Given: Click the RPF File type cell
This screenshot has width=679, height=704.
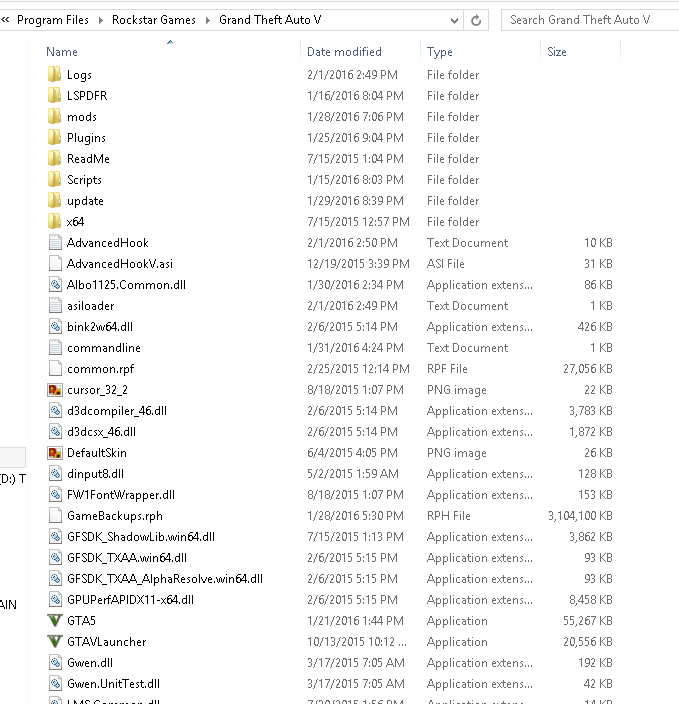Looking at the screenshot, I should point(447,369).
